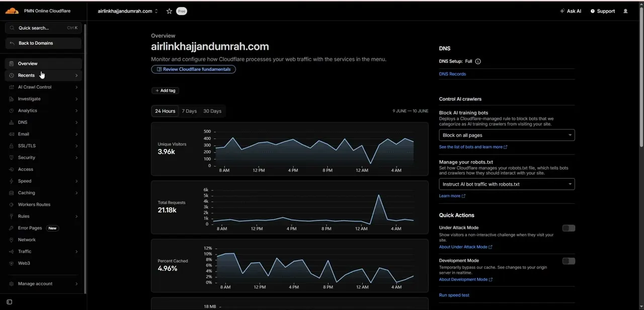Open See the list of bots link
644x310 pixels.
pos(473,147)
